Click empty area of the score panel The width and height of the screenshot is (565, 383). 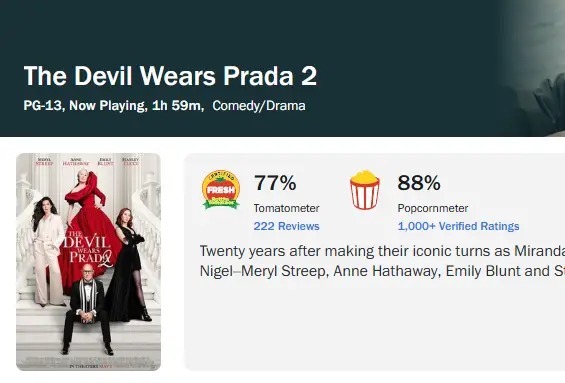(x=375, y=324)
